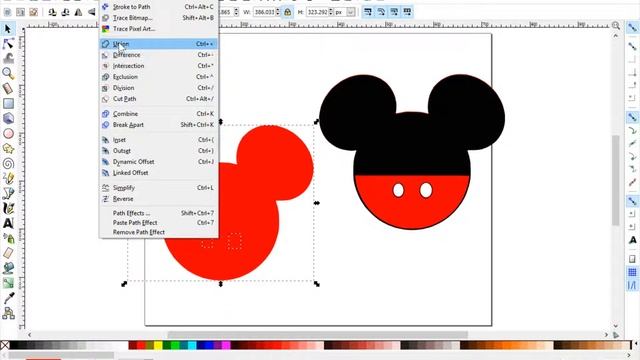Select the Measure tool

click(8, 88)
